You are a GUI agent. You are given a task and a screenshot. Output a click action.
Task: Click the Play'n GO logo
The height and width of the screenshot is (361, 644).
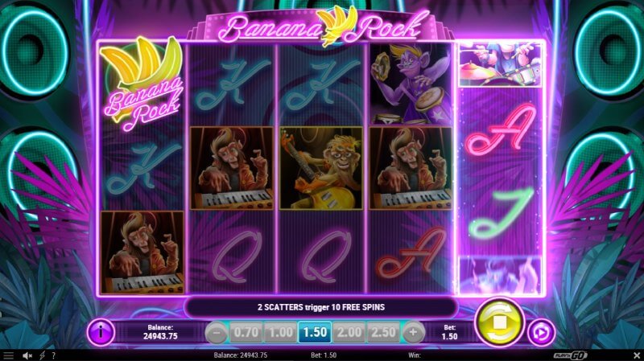click(x=571, y=355)
